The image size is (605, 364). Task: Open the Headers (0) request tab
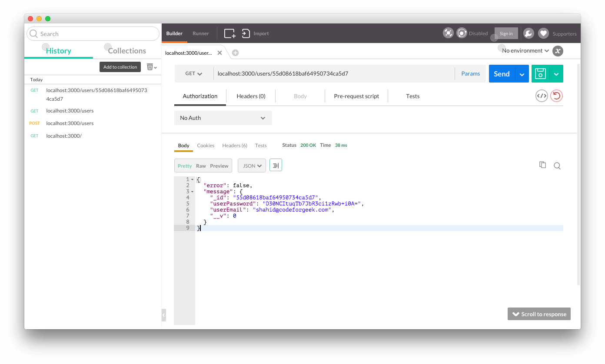(251, 96)
